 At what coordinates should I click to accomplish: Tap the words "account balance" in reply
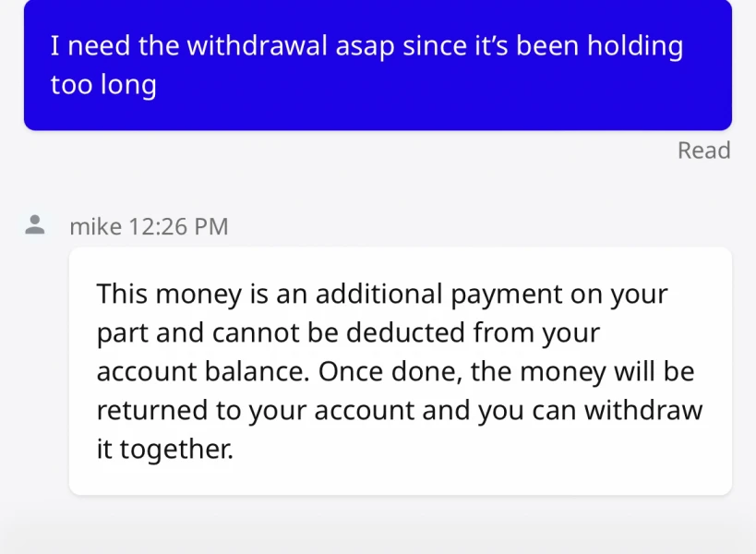202,372
